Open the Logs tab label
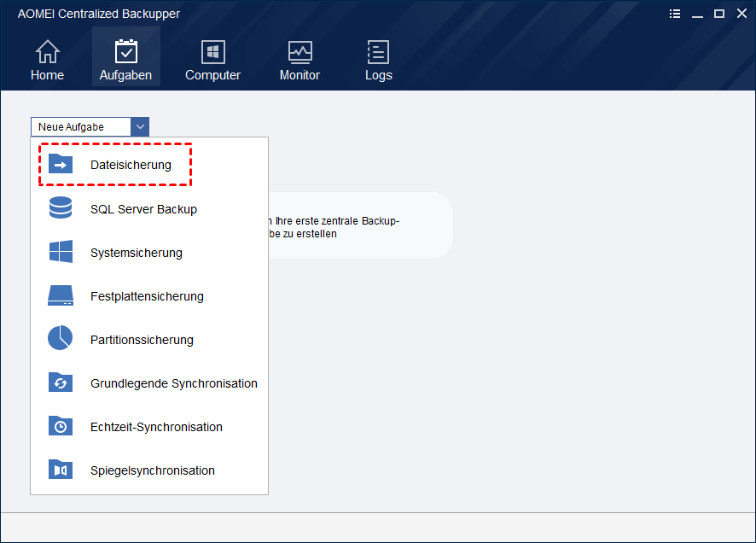The height and width of the screenshot is (543, 756). pyautogui.click(x=379, y=76)
